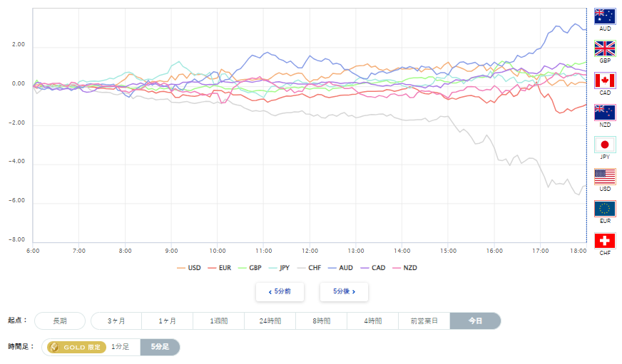Screen dimensions: 622x364
Task: Select the 1ヶ月 start point
Action: (168, 321)
